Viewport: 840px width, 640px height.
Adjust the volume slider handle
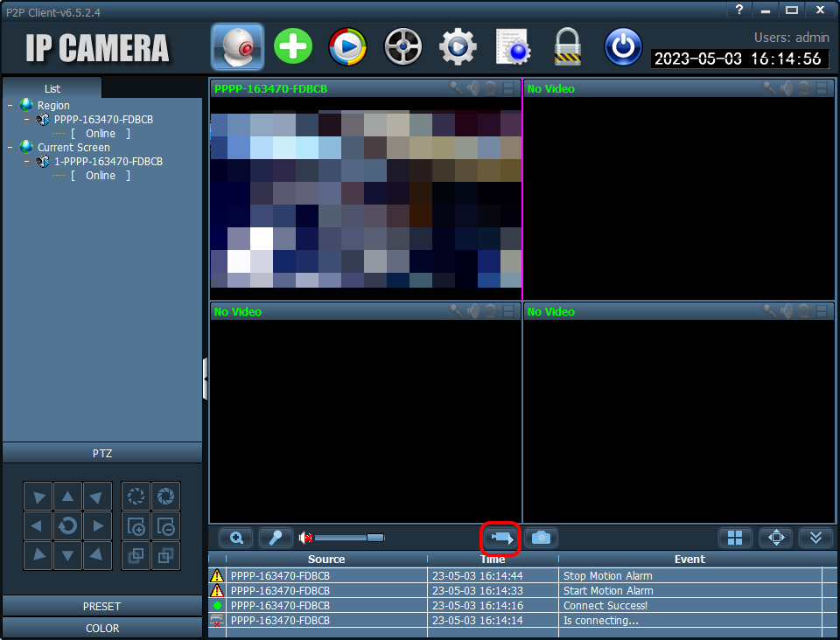375,537
